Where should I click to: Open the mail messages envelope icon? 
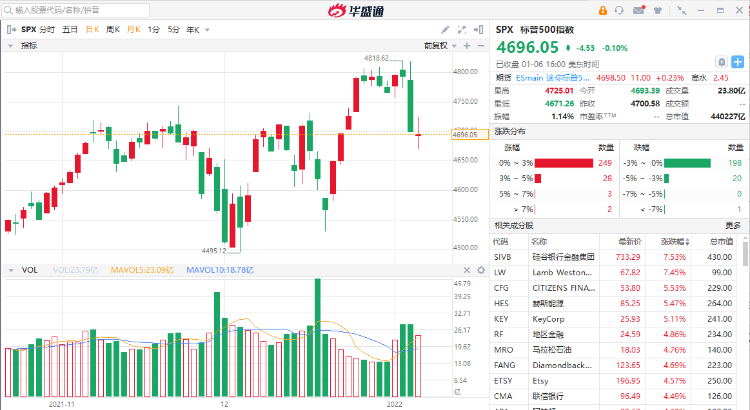click(639, 10)
